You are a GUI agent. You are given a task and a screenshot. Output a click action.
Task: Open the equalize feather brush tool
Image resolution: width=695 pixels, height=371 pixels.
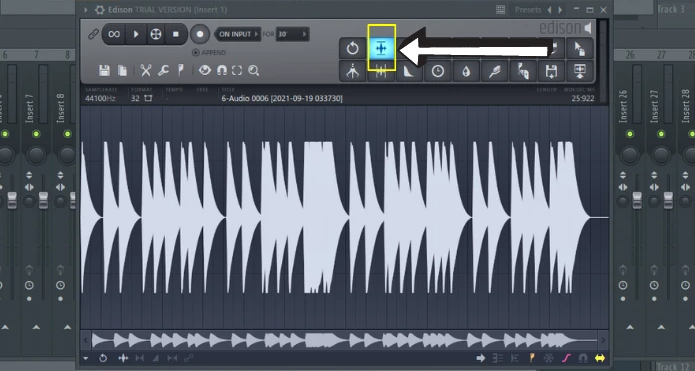pyautogui.click(x=494, y=71)
